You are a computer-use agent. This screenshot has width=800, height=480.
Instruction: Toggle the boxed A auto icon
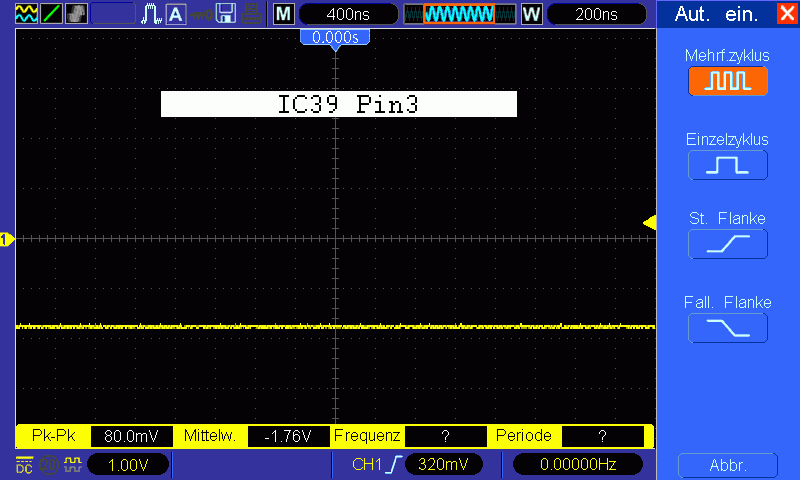[176, 14]
